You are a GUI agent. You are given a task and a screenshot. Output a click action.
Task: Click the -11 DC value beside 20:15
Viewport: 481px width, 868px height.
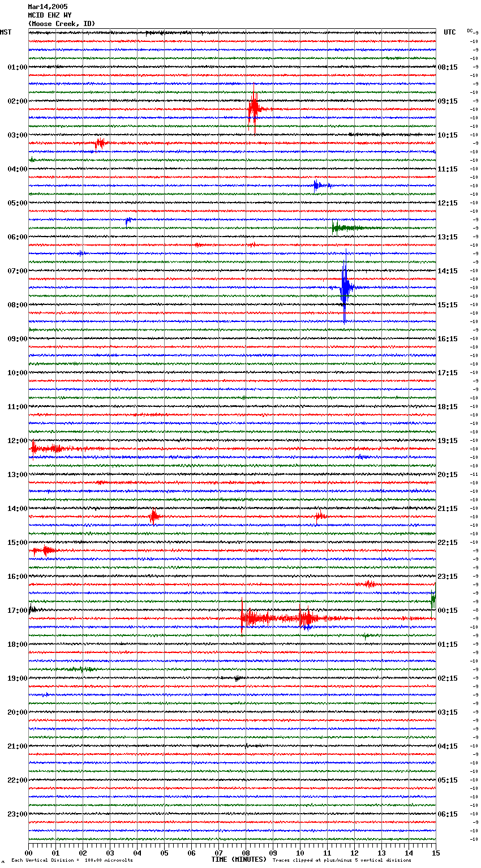tap(475, 474)
